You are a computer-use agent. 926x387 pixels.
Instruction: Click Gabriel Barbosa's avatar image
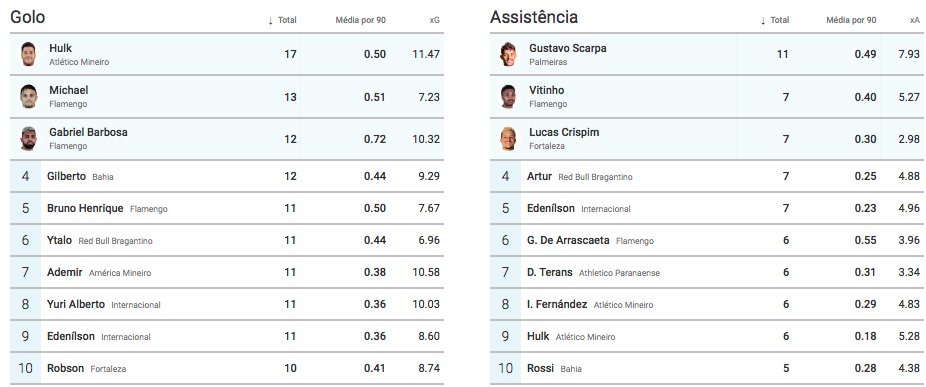tap(28, 138)
